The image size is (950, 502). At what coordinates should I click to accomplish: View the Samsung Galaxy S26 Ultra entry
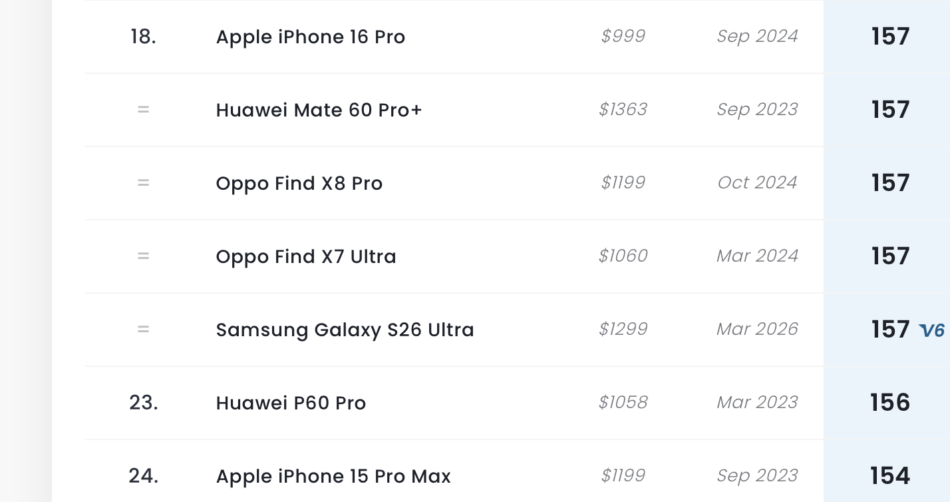[x=345, y=330]
